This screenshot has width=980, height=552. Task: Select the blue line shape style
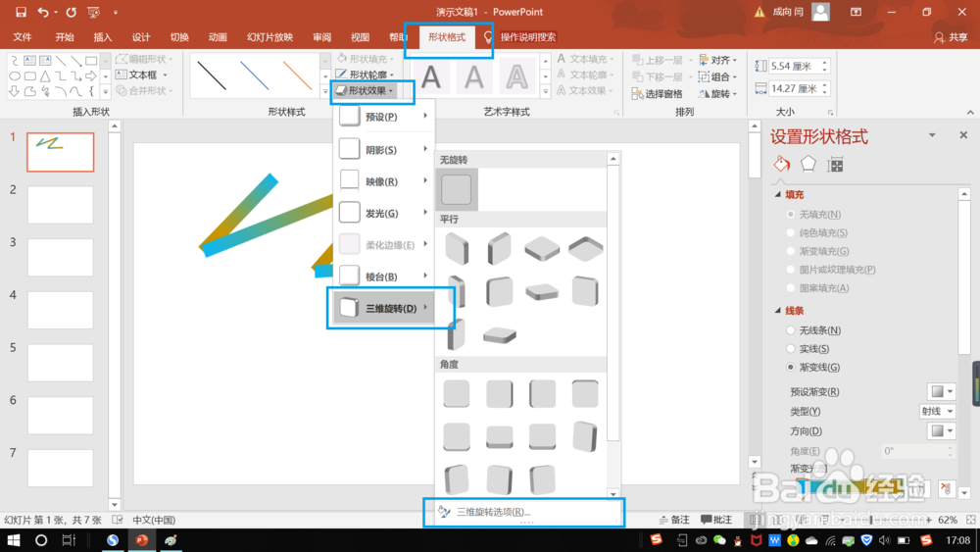pos(255,75)
